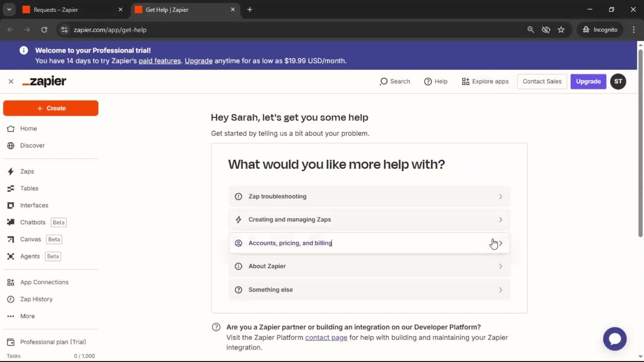Click the Zapier logo
Screen dimensions: 644x362
[x=44, y=81]
